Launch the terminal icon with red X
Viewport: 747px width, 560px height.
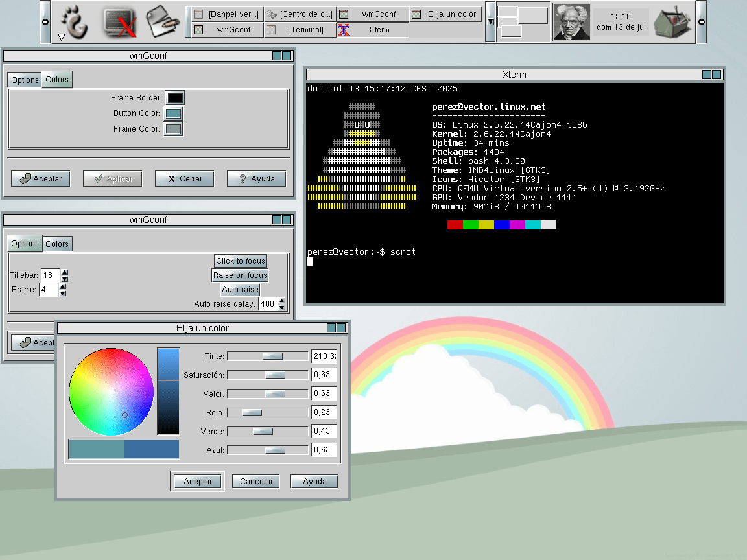pos(120,22)
